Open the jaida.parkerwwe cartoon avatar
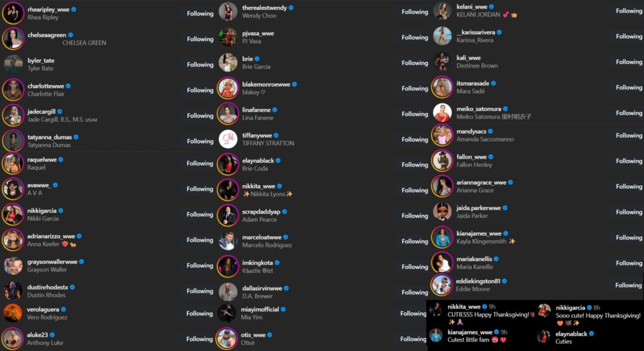644x351 pixels. click(x=442, y=212)
